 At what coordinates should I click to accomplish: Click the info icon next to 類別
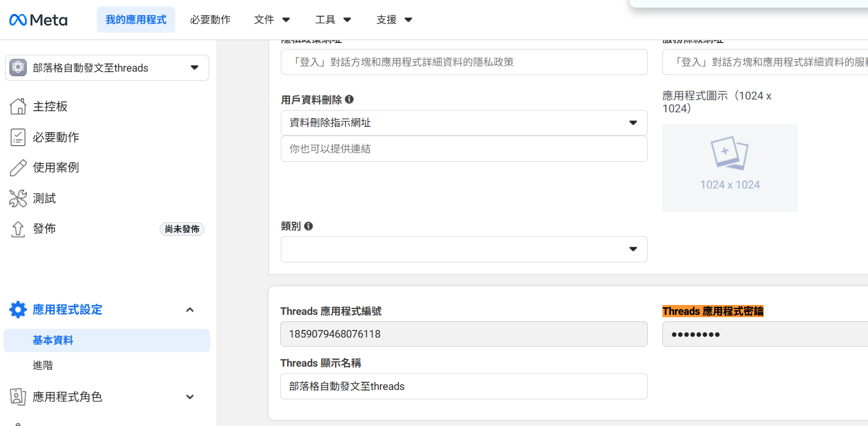point(309,226)
